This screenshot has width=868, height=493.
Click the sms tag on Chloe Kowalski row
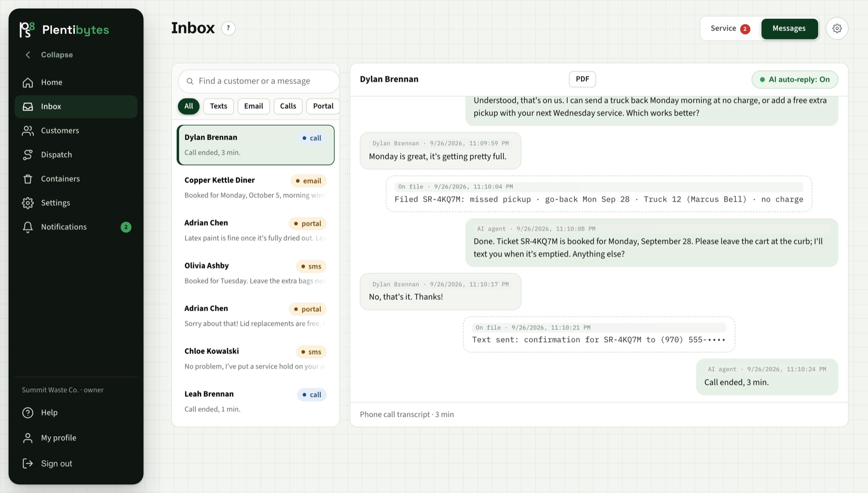pyautogui.click(x=311, y=352)
